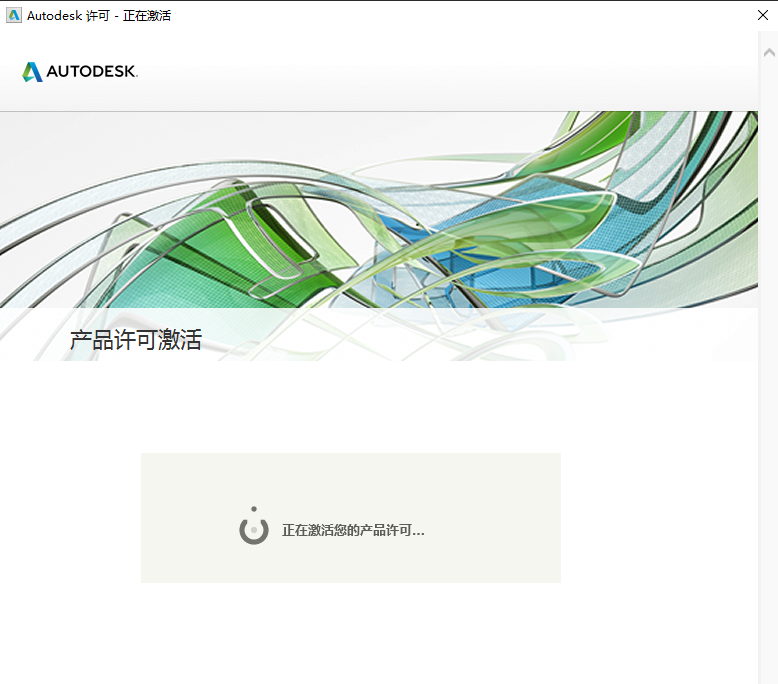Click the spinning activation progress indicator

click(x=254, y=526)
